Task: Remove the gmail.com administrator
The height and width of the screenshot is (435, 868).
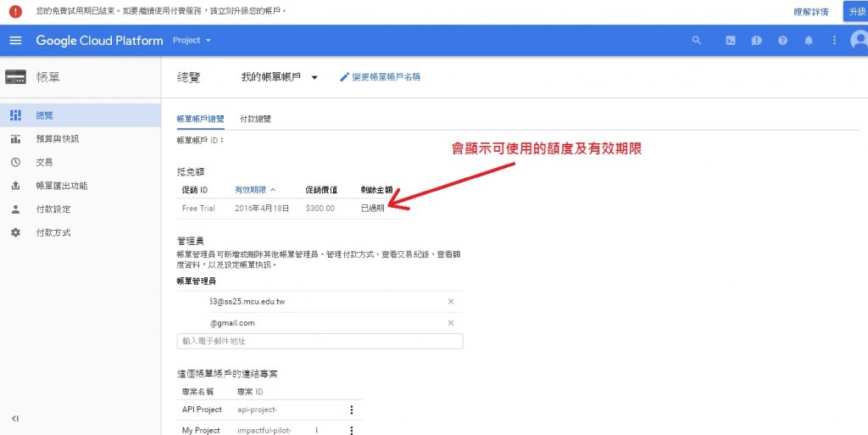Action: coord(451,323)
